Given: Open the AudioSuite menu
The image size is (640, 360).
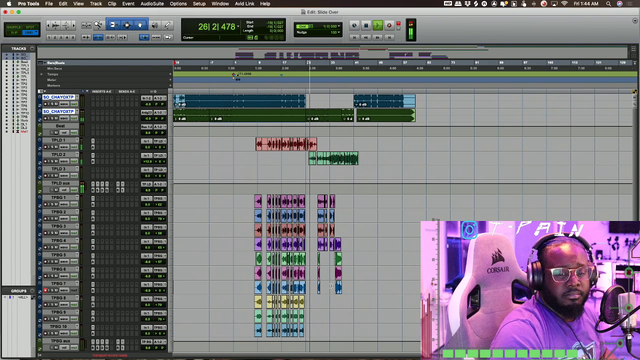Looking at the screenshot, I should coord(152,4).
